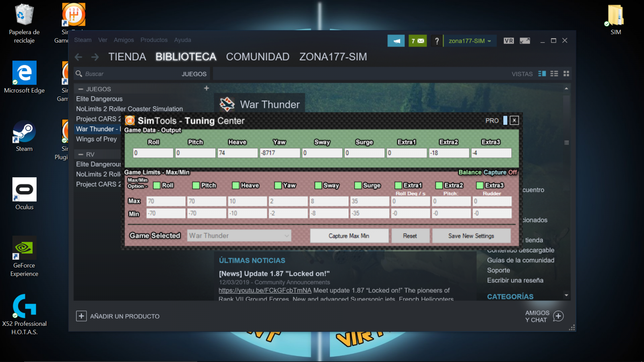
Task: Click the Roll Max value field
Action: pos(166,201)
